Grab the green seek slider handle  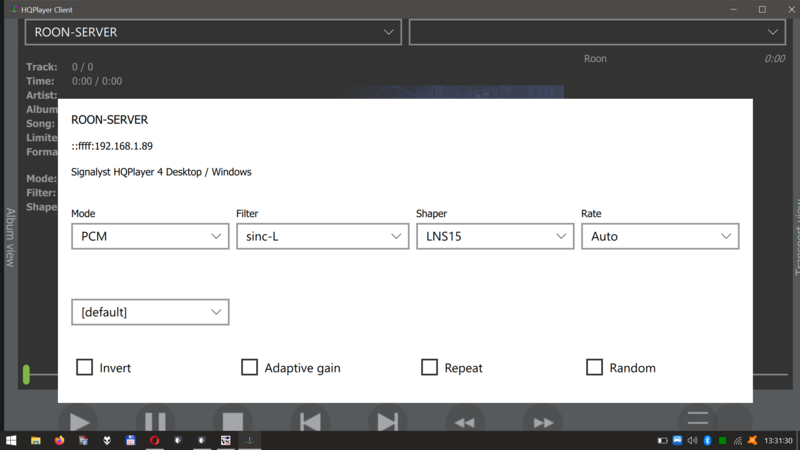pyautogui.click(x=27, y=374)
